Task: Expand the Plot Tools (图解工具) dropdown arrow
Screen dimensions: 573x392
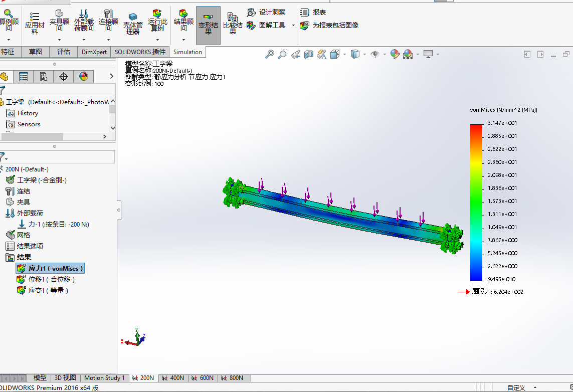Action: tap(293, 25)
